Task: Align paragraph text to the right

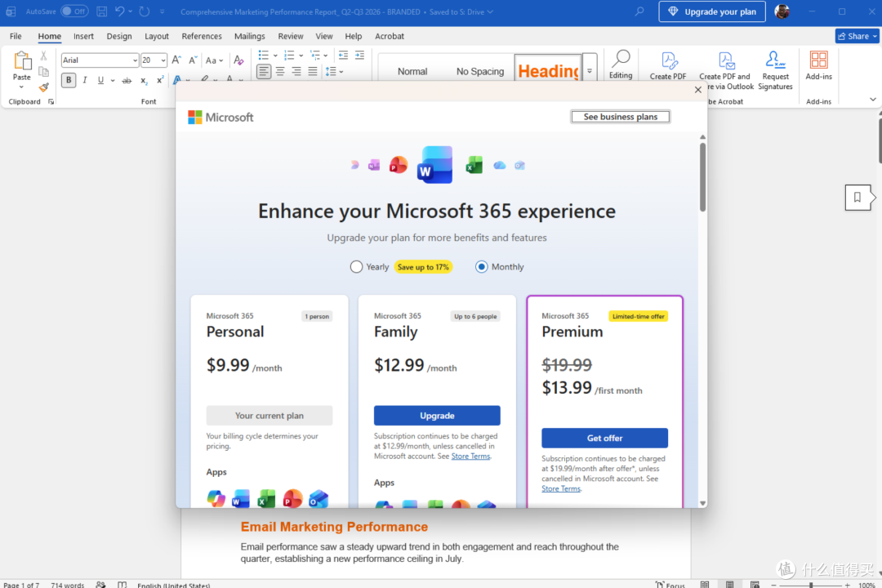Action: coord(296,72)
